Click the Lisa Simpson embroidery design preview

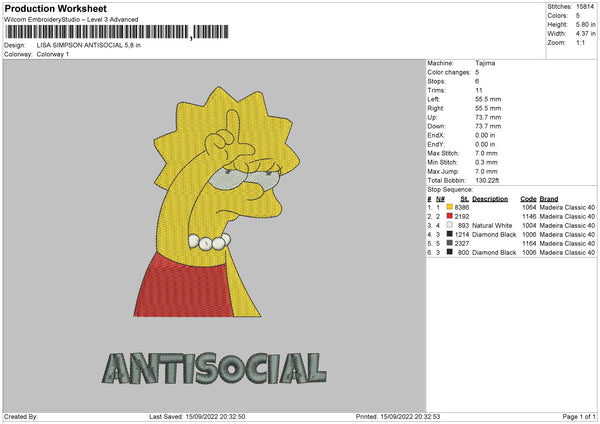point(217,202)
